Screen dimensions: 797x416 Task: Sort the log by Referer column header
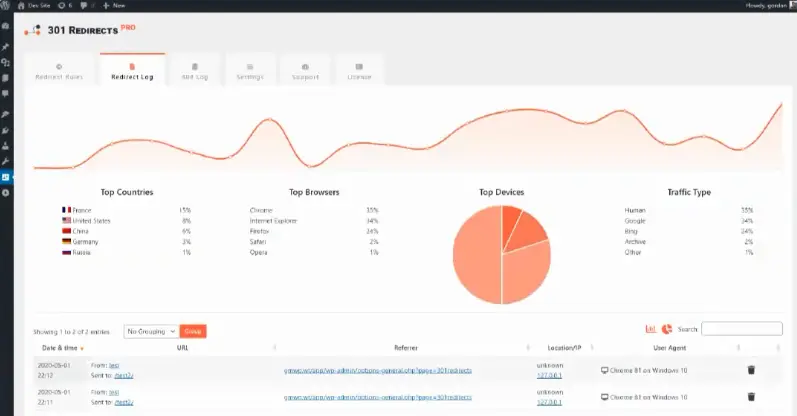pos(405,347)
